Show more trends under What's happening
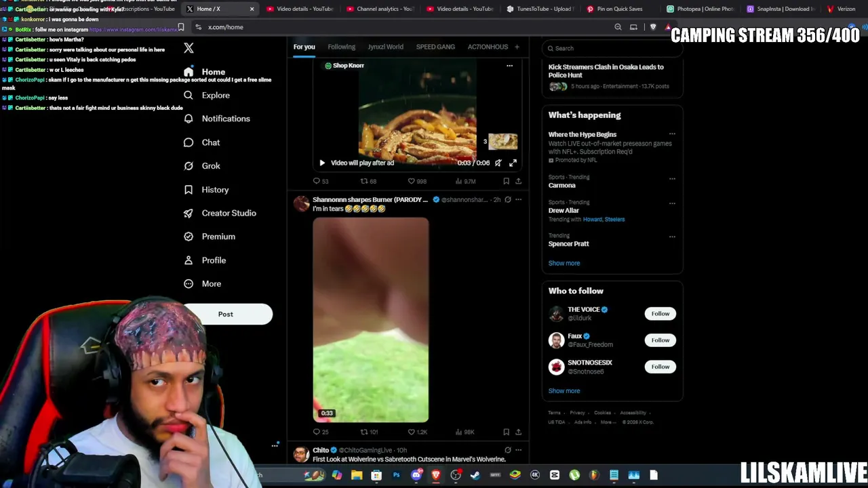Image resolution: width=868 pixels, height=488 pixels. tap(564, 263)
